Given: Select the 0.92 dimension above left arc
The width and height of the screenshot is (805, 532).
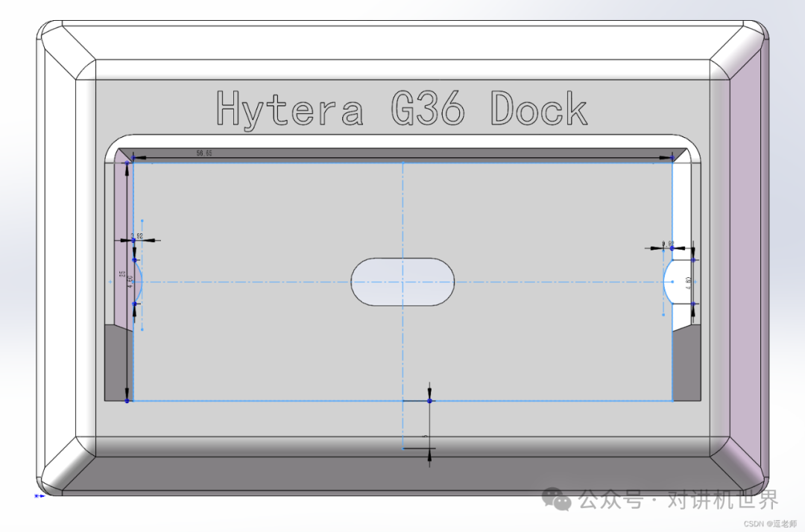Looking at the screenshot, I should click(x=137, y=236).
